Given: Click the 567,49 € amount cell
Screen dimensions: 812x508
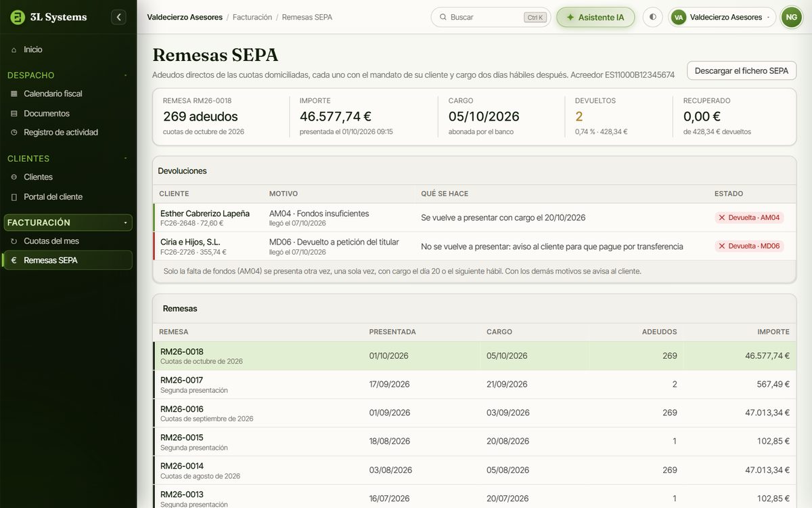Looking at the screenshot, I should point(773,384).
